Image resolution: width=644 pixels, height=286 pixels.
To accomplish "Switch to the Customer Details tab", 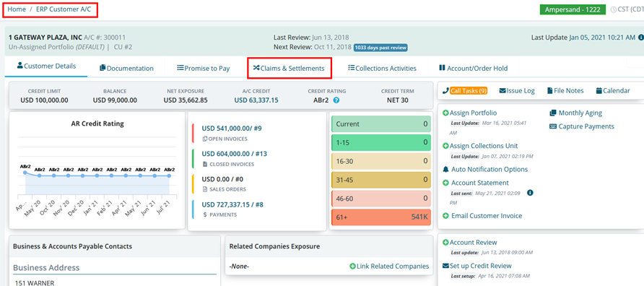I will tap(46, 66).
